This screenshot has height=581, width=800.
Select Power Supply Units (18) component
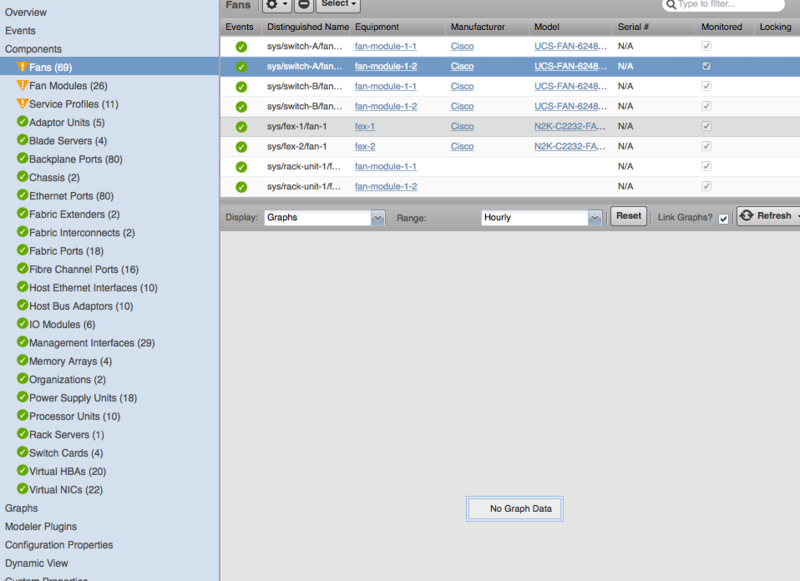point(83,398)
